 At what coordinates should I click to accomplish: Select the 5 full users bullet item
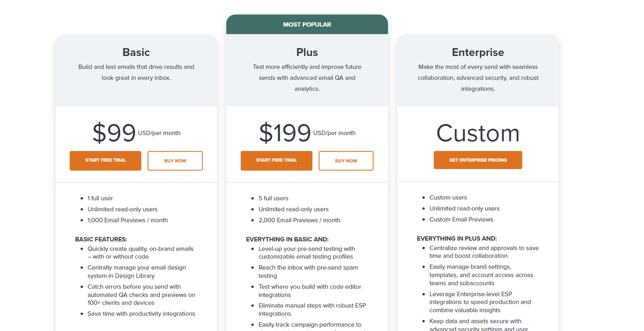point(273,198)
